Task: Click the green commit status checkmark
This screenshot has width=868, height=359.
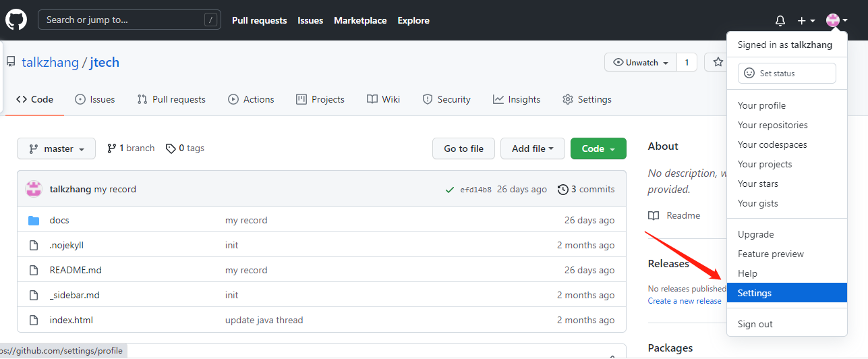Action: click(x=450, y=190)
